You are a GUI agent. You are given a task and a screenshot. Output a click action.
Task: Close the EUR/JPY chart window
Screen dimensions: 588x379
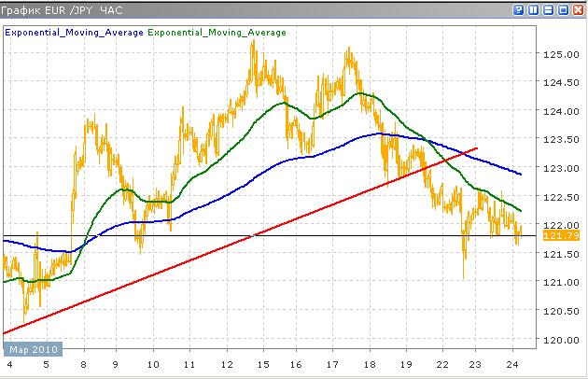(578, 9)
